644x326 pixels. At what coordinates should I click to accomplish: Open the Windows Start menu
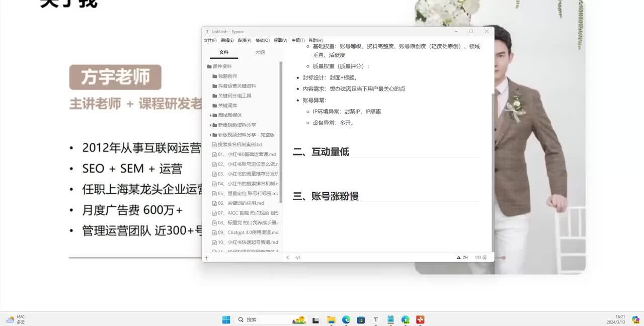point(226,319)
